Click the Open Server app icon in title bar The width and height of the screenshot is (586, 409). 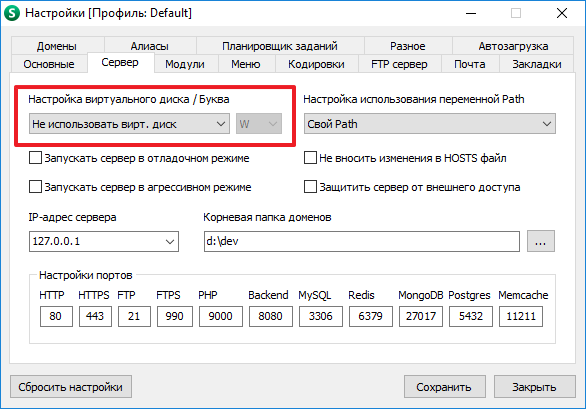[12, 13]
